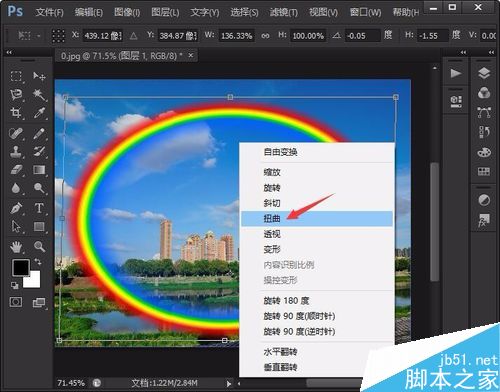Open the 编辑(E) menu

(89, 13)
